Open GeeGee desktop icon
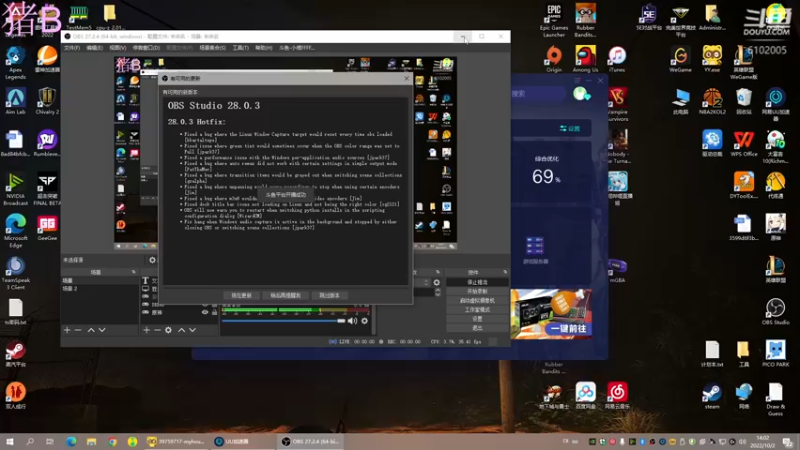800x450 pixels. coord(47,228)
